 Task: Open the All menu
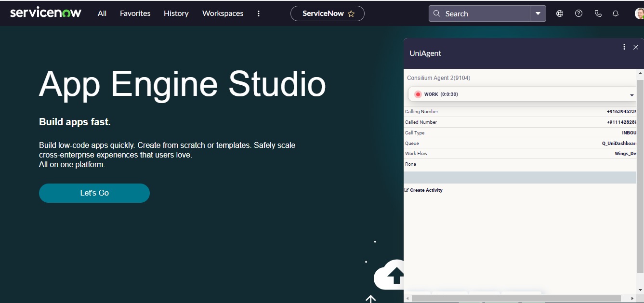(102, 13)
